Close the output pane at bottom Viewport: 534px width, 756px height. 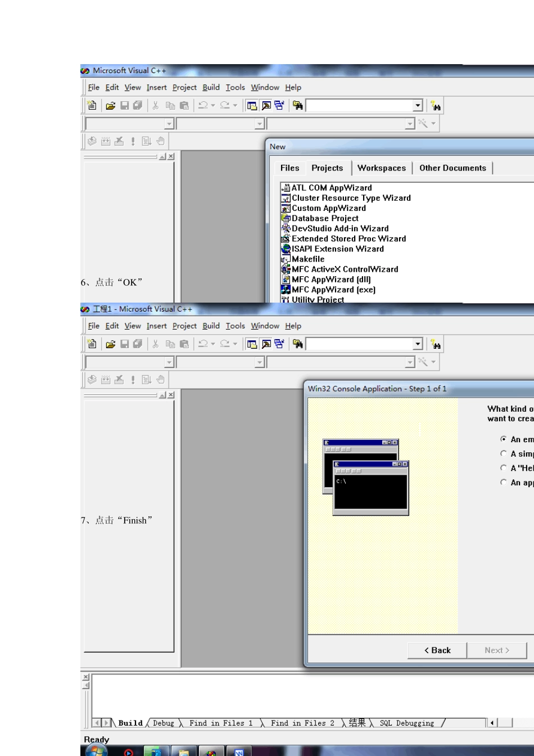tap(86, 677)
